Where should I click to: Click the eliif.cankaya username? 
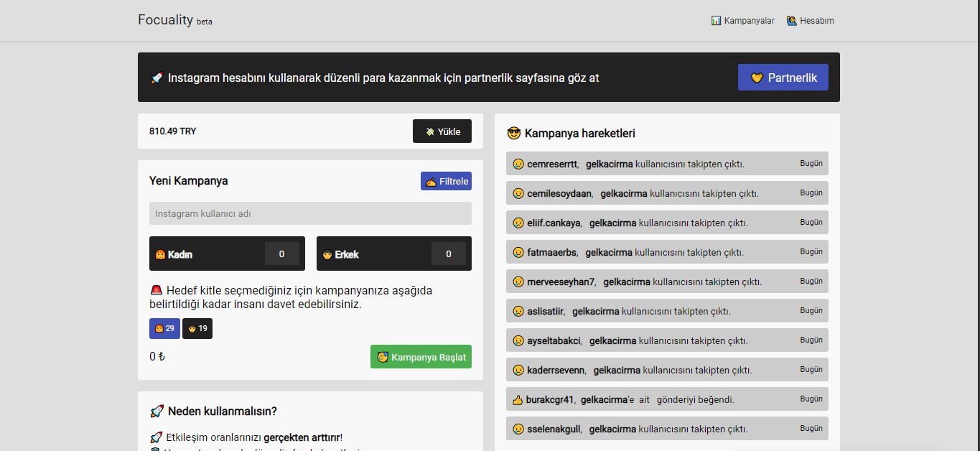554,223
